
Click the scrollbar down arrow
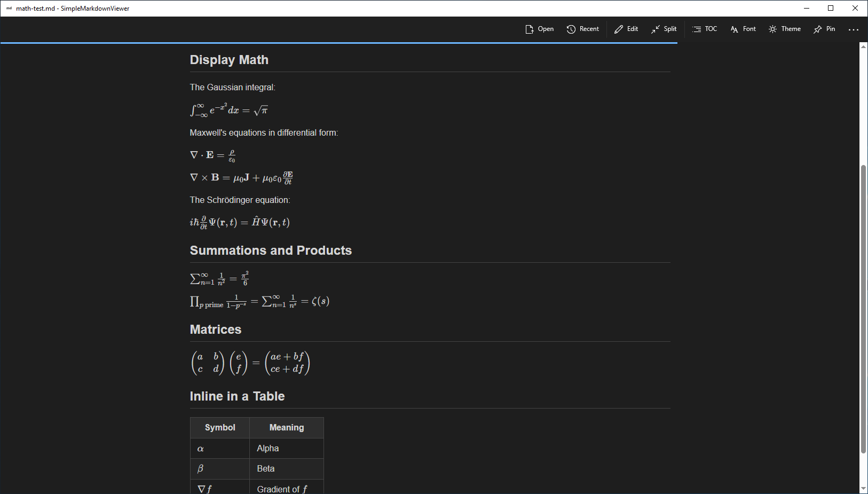863,489
